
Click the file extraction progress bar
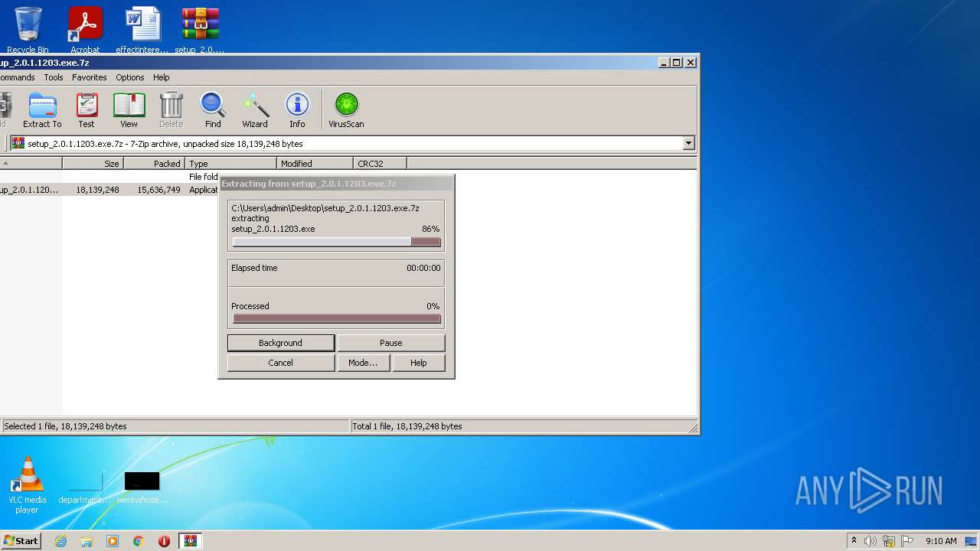click(x=337, y=242)
